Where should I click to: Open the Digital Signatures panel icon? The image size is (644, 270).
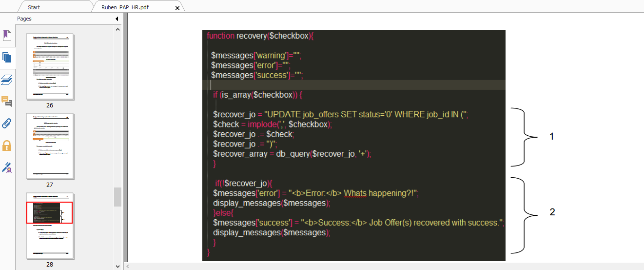tap(7, 168)
